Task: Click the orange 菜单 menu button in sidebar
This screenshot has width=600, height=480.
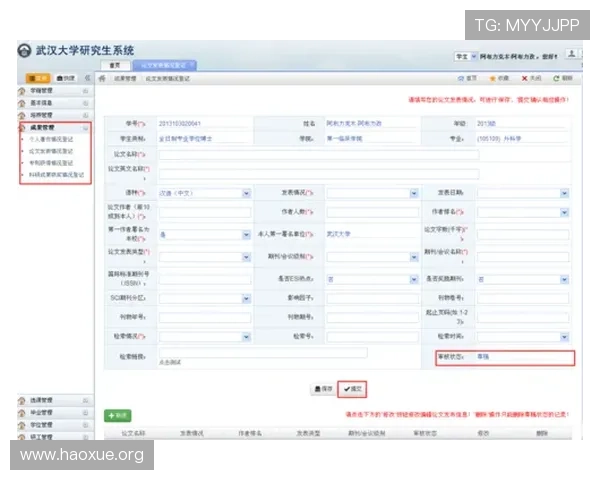Action: (x=38, y=78)
